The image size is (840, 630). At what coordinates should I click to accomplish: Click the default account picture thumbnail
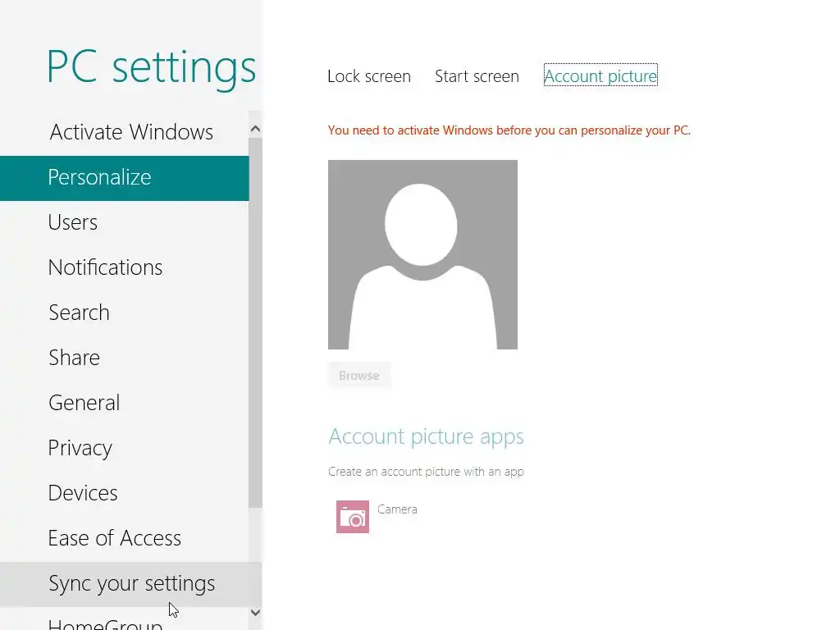click(422, 254)
